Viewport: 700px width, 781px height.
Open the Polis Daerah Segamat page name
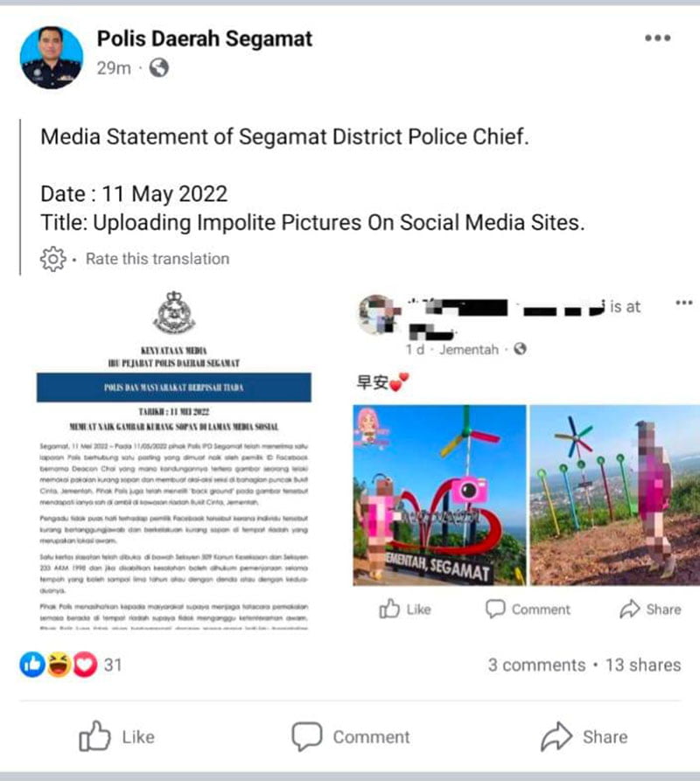[x=204, y=38]
